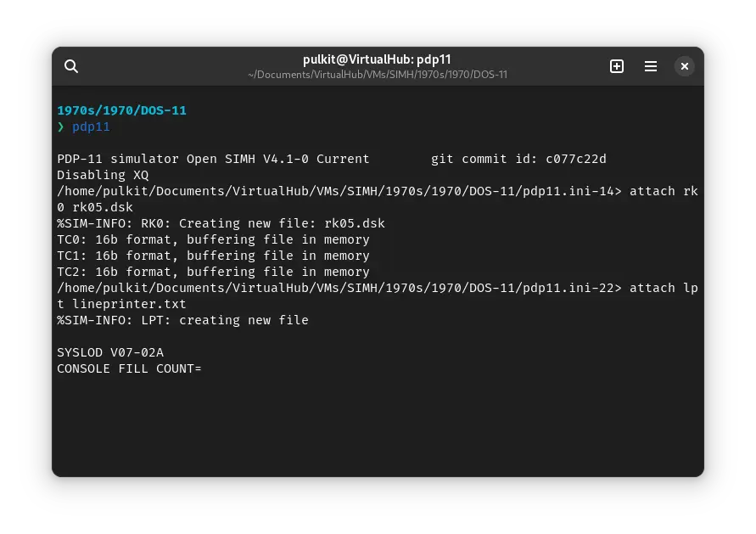Select the 1970s/1970/DOS-11 directory text
The width and height of the screenshot is (756, 534).
[121, 110]
